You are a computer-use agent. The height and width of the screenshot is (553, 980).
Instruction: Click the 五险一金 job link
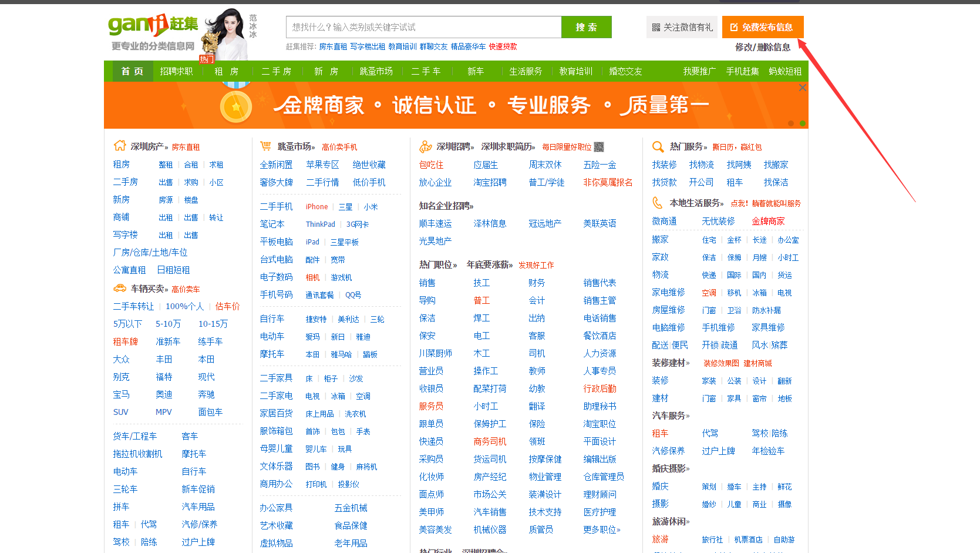600,165
